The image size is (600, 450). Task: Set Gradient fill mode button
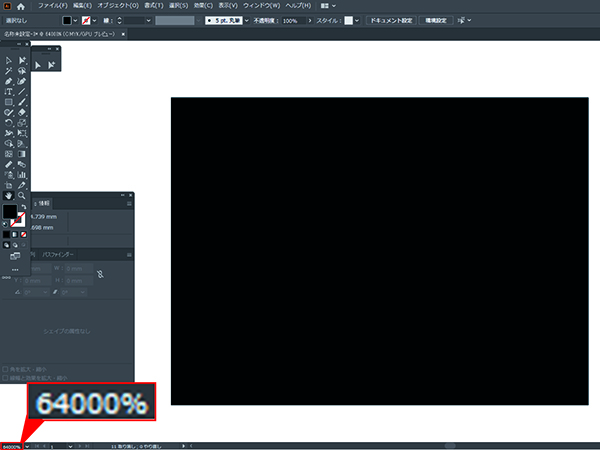click(x=15, y=234)
